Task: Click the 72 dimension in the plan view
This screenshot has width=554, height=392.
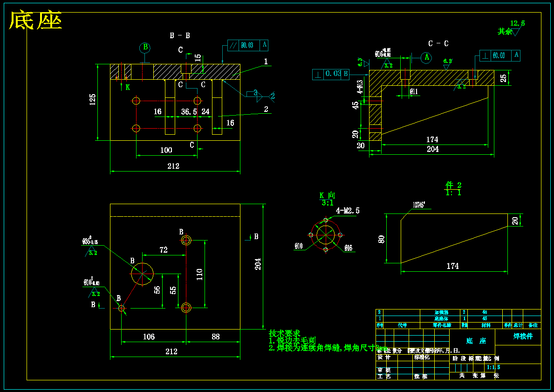Action: 163,250
